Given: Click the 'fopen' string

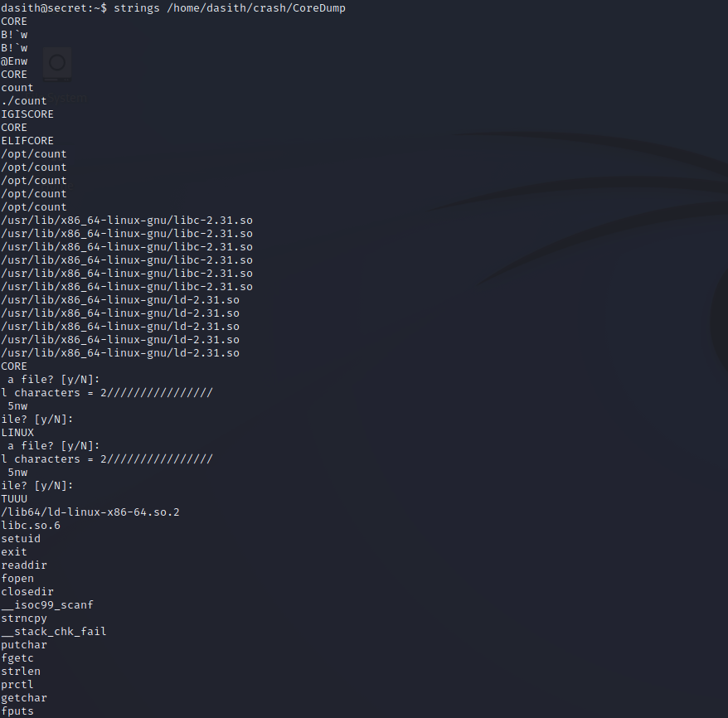Looking at the screenshot, I should click(17, 578).
